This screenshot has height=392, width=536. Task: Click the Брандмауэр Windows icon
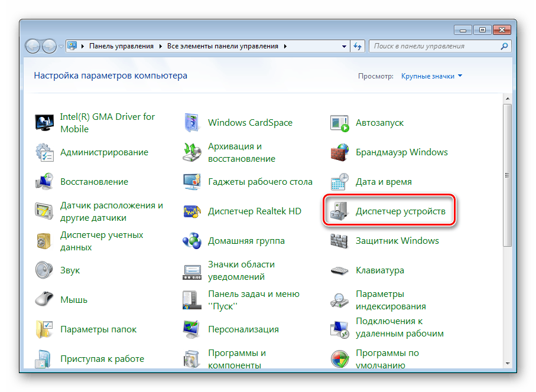point(339,152)
